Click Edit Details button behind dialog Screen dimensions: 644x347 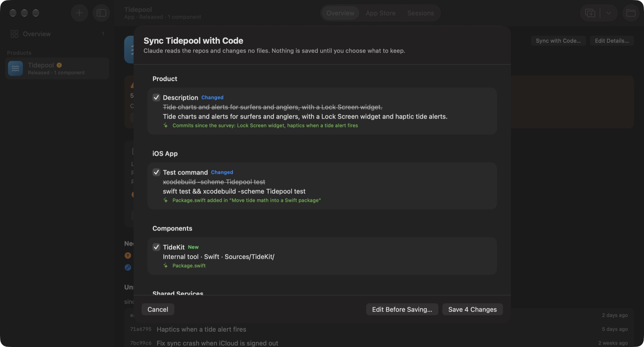pyautogui.click(x=612, y=41)
